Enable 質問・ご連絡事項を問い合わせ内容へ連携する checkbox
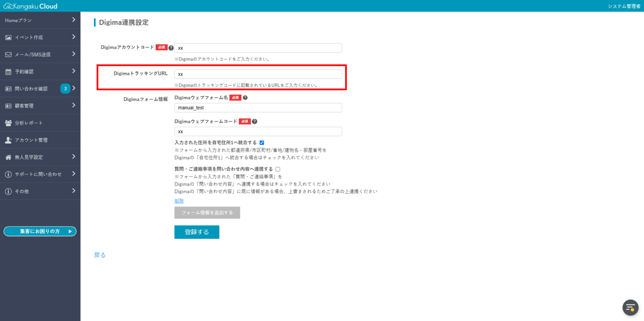This screenshot has height=321, width=644. point(278,169)
